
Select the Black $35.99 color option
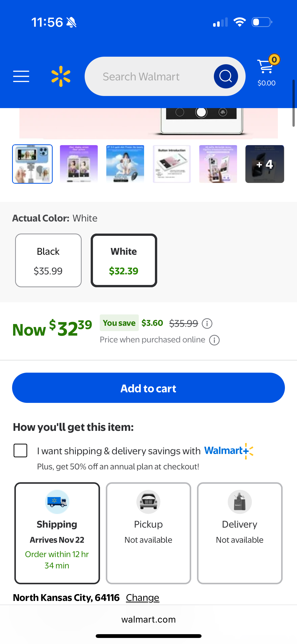pyautogui.click(x=48, y=261)
